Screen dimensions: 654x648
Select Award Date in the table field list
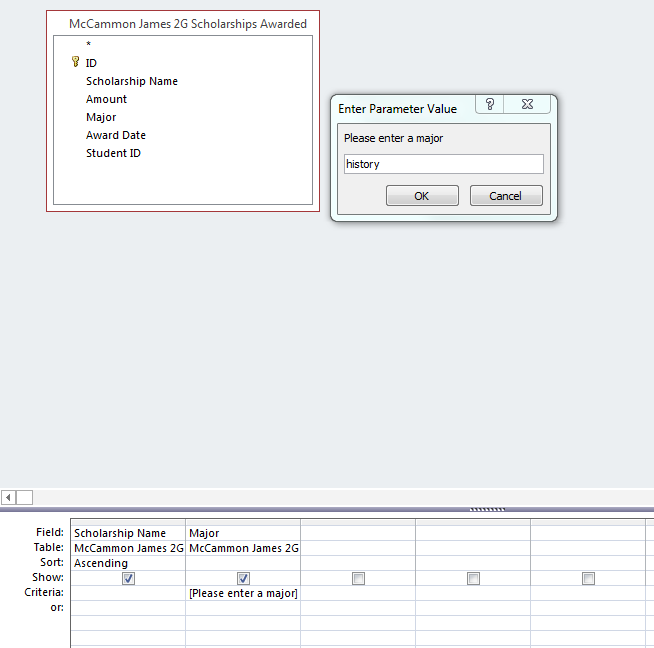tap(116, 135)
